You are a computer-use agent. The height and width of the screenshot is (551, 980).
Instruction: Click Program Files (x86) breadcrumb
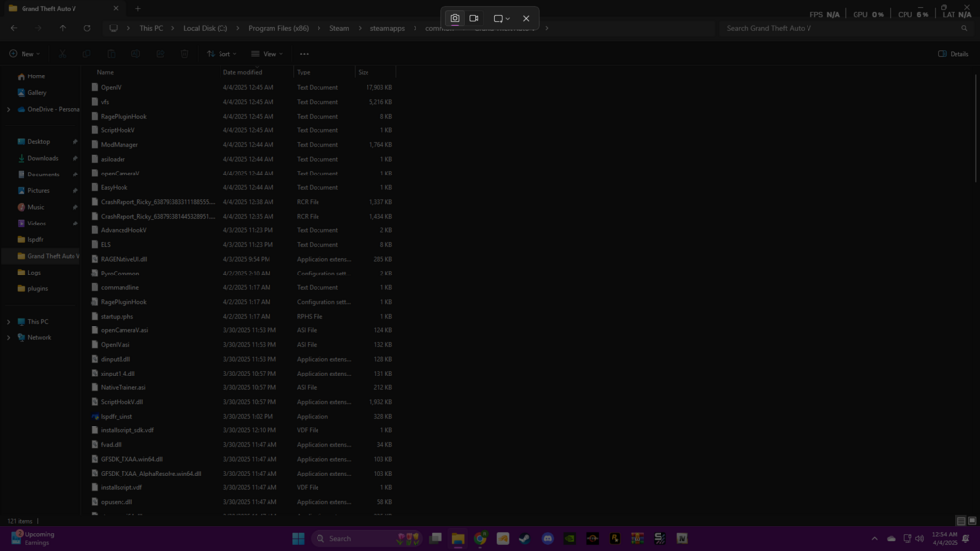pyautogui.click(x=278, y=28)
